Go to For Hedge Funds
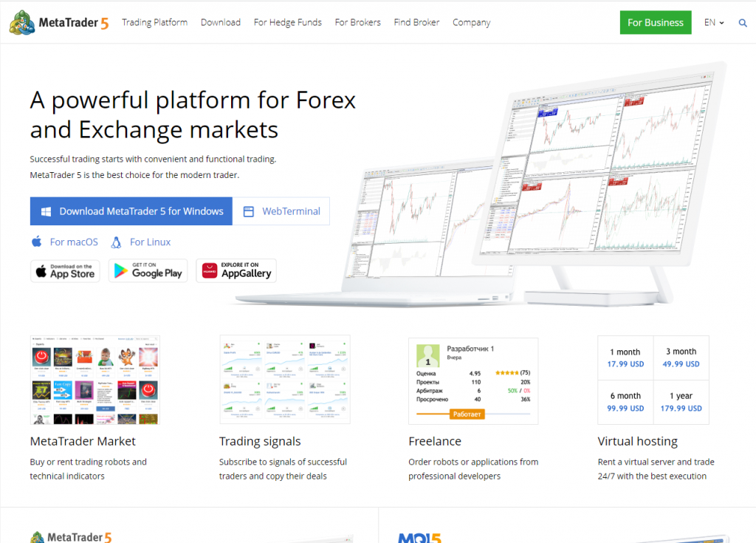This screenshot has width=756, height=543. pos(288,22)
